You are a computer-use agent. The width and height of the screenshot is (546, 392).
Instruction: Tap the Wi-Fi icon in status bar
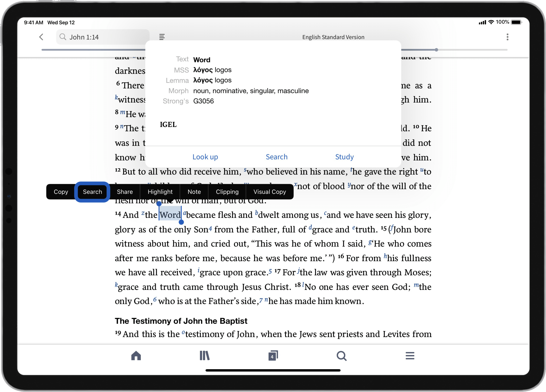pyautogui.click(x=491, y=22)
